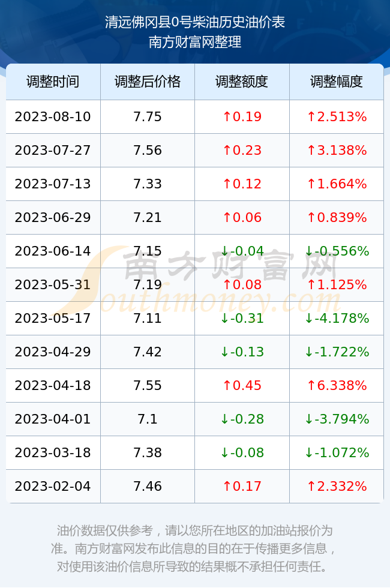Select the 2023-02-04 date cell
This screenshot has width=390, height=588.
[x=53, y=487]
